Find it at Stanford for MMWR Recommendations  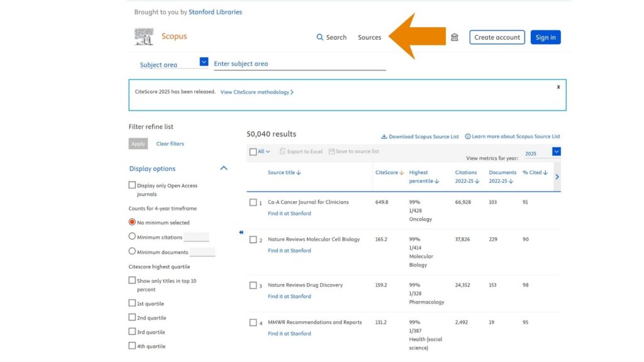289,334
